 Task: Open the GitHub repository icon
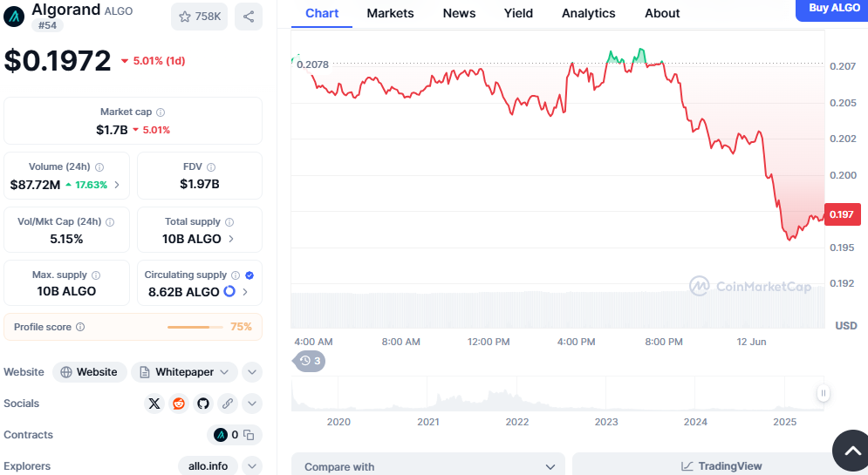pyautogui.click(x=203, y=404)
